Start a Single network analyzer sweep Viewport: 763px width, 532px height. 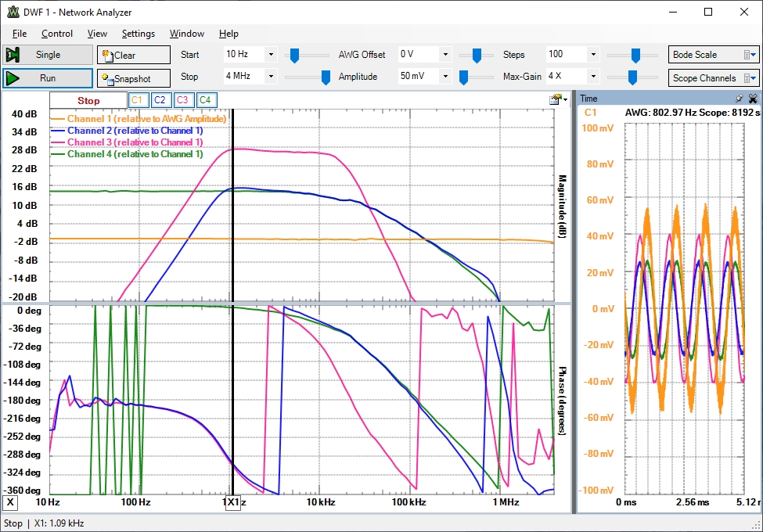click(47, 55)
